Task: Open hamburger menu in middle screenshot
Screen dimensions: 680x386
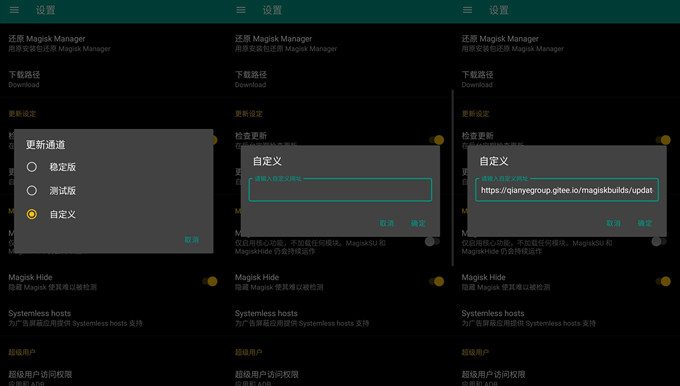Action: tap(241, 10)
